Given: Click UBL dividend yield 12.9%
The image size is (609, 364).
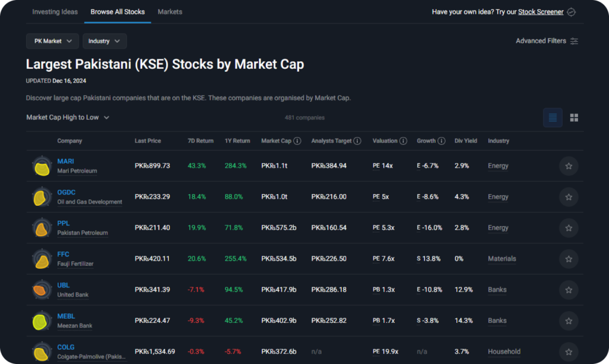Looking at the screenshot, I should pyautogui.click(x=464, y=290).
